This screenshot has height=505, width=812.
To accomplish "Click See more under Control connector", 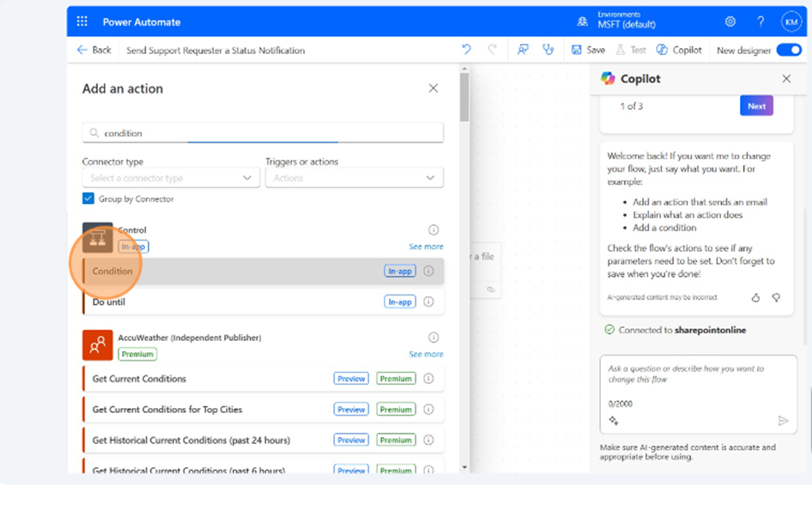I will click(426, 246).
